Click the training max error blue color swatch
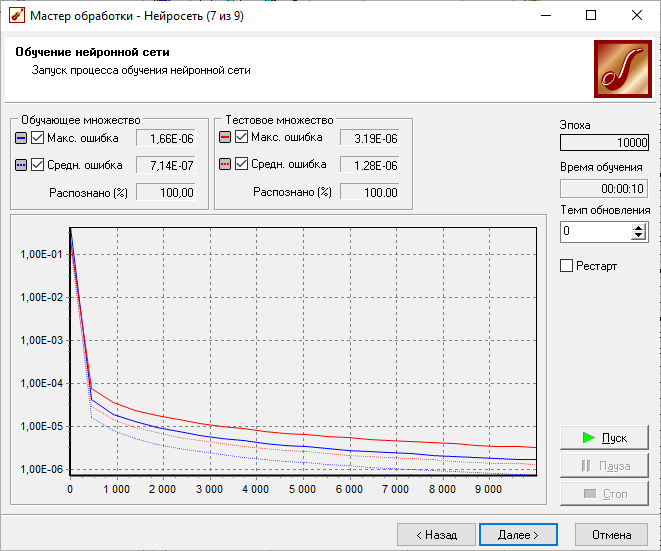 pyautogui.click(x=21, y=138)
